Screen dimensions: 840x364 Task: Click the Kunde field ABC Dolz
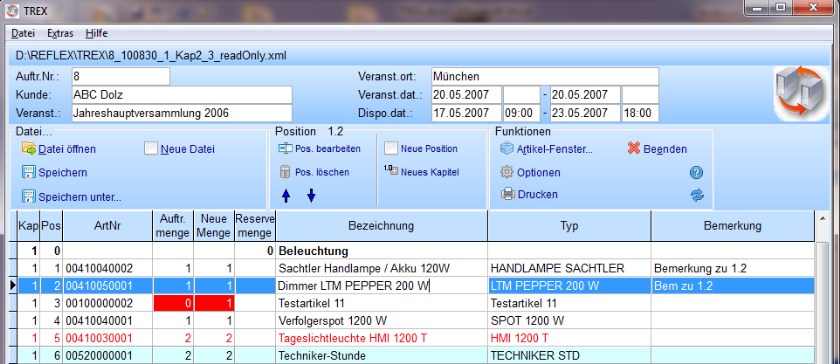[182, 95]
